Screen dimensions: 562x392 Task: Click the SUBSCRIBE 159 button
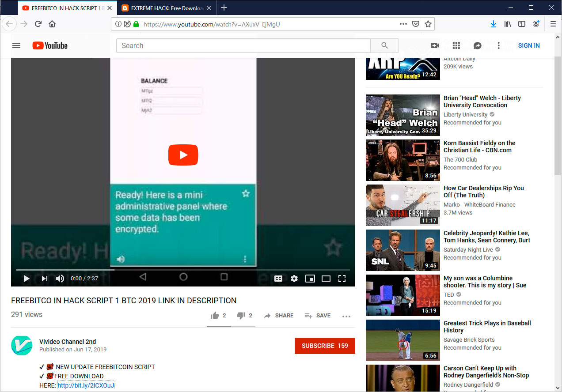pyautogui.click(x=325, y=346)
